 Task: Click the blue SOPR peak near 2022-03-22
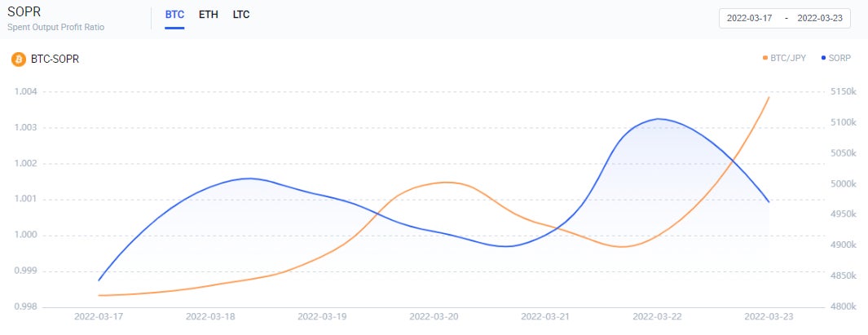pos(659,118)
